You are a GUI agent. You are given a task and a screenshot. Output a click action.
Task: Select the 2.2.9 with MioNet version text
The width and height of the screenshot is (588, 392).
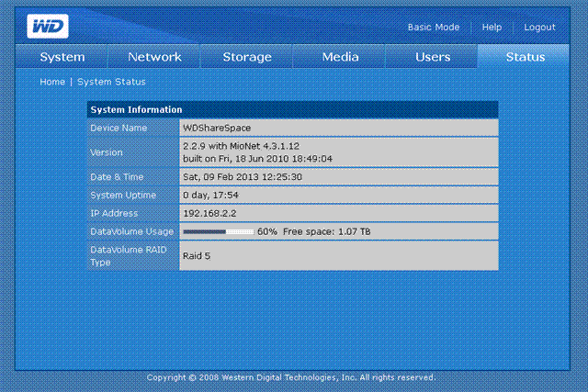(241, 146)
